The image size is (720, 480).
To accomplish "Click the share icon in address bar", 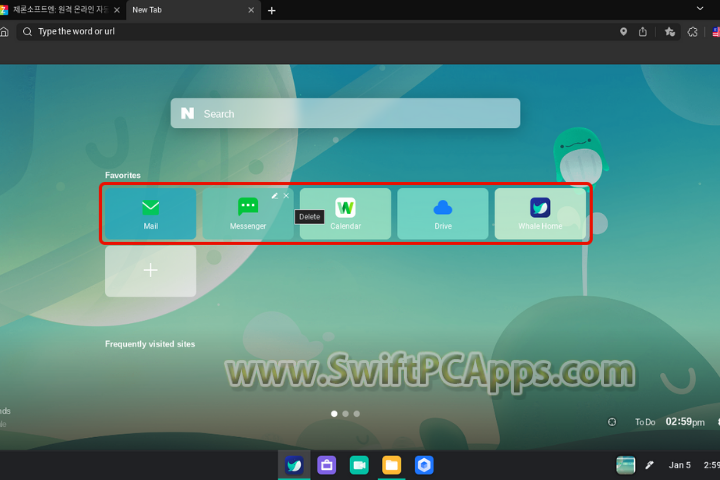I will [x=643, y=32].
